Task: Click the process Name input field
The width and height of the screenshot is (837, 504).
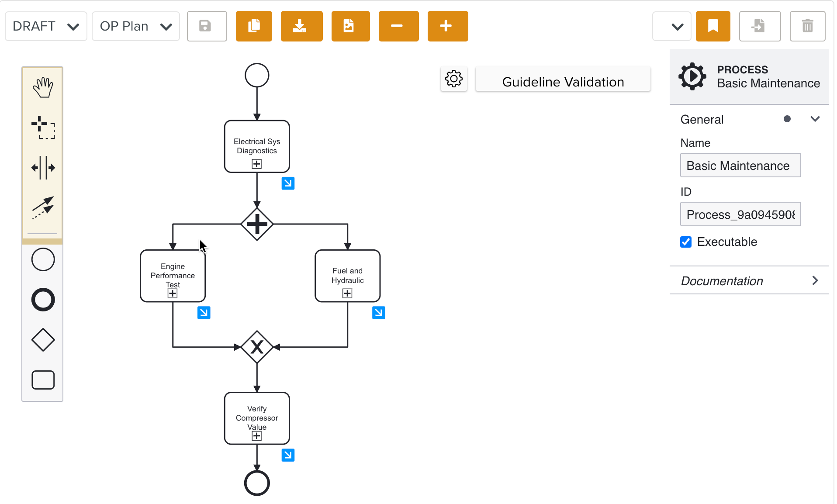Action: [x=740, y=166]
